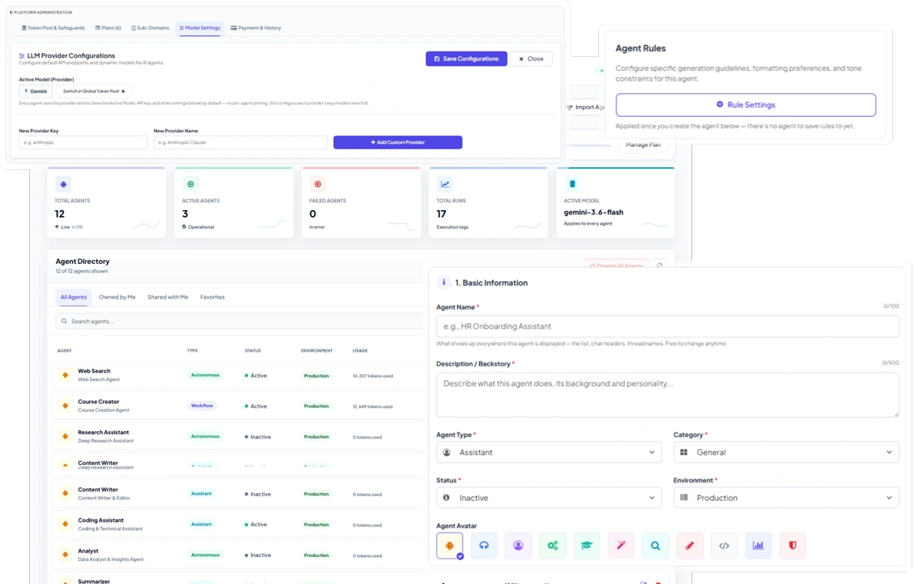Focus the Agent Name input field
The height and width of the screenshot is (584, 924).
click(668, 326)
